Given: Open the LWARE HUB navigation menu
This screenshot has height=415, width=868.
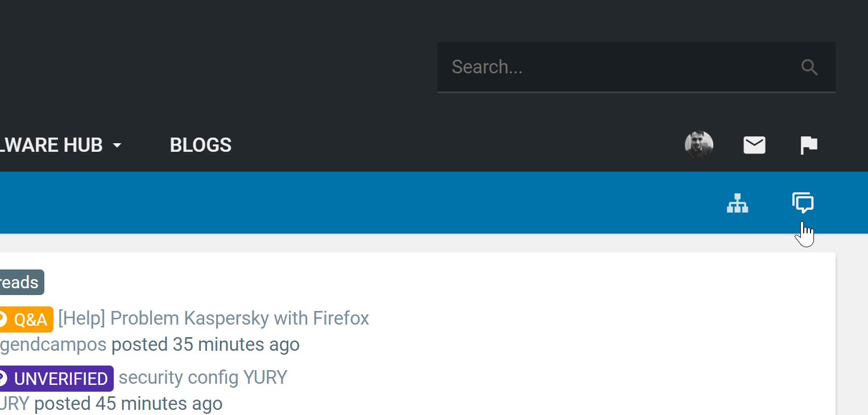Looking at the screenshot, I should click(x=51, y=146).
